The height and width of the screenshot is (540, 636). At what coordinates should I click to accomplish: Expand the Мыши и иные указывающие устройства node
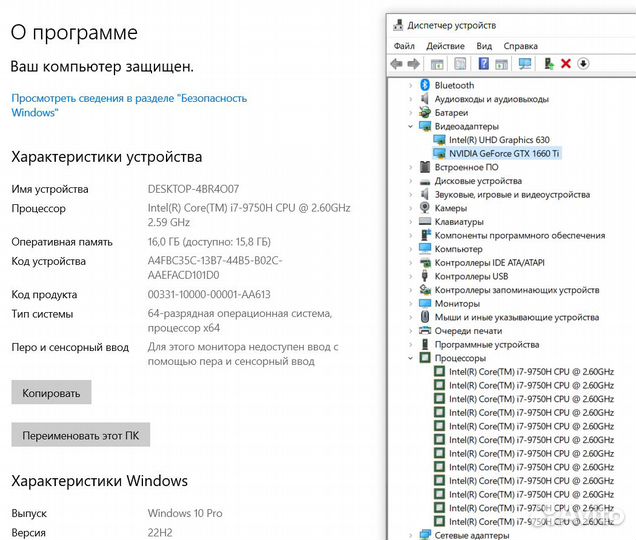click(x=410, y=317)
